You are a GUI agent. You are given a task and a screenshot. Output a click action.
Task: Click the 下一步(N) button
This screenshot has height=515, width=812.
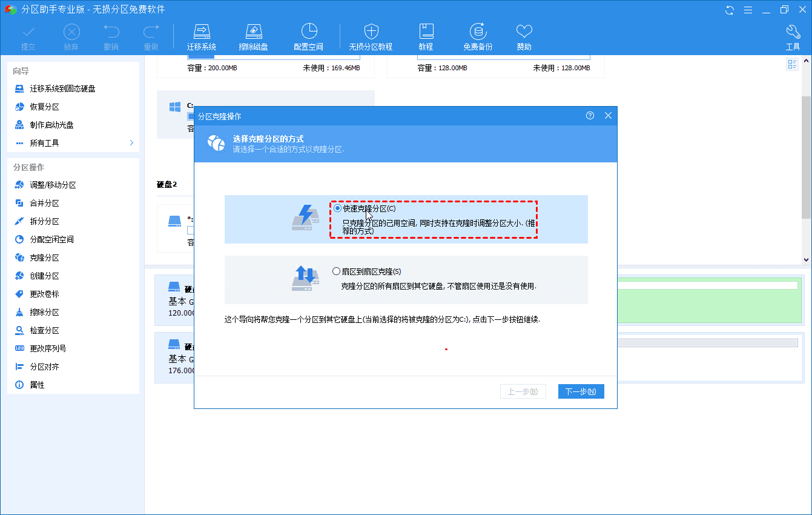[x=581, y=391]
